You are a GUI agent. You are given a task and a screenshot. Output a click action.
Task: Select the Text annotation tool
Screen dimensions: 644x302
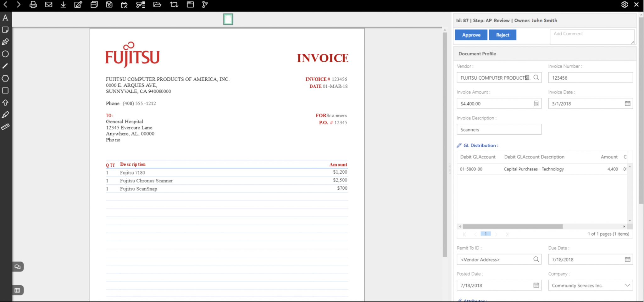pyautogui.click(x=5, y=18)
